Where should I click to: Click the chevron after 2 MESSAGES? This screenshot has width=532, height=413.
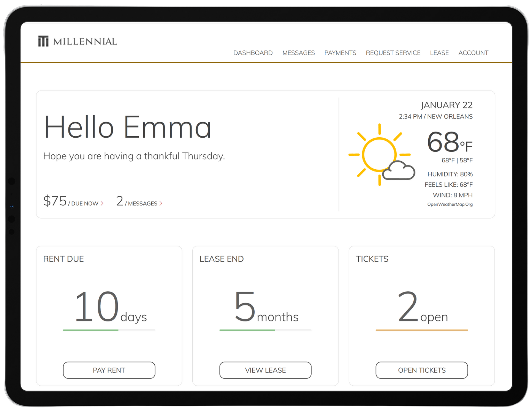coord(161,203)
